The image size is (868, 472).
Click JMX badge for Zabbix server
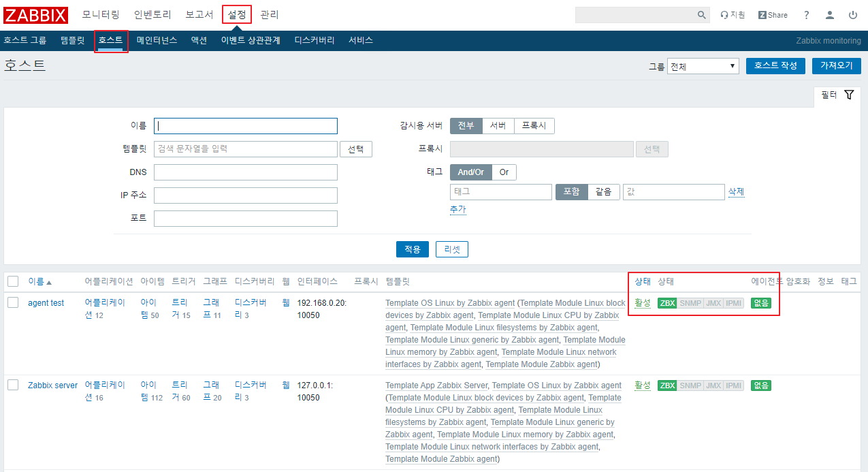click(713, 386)
